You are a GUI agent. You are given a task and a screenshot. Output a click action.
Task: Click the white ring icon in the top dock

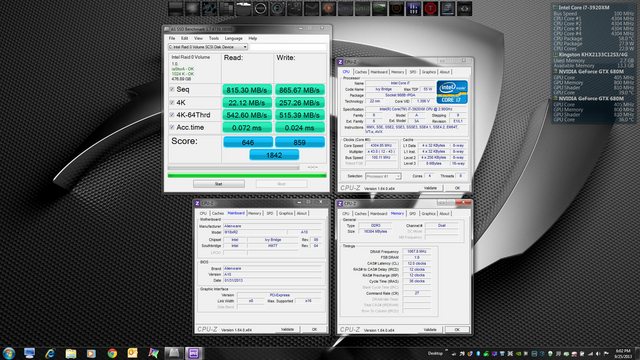tap(260, 9)
